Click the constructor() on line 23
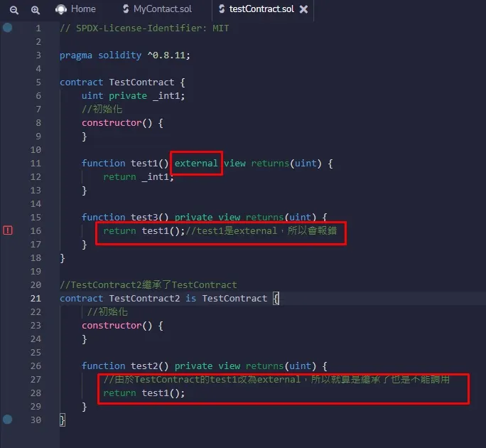The height and width of the screenshot is (448, 486). point(122,326)
